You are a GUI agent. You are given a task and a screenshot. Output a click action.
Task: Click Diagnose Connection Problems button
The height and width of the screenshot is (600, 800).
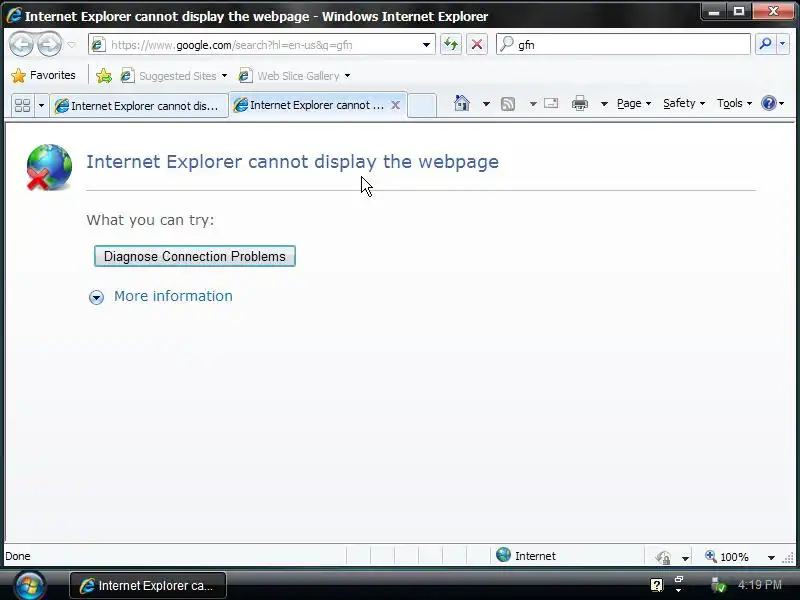[195, 256]
